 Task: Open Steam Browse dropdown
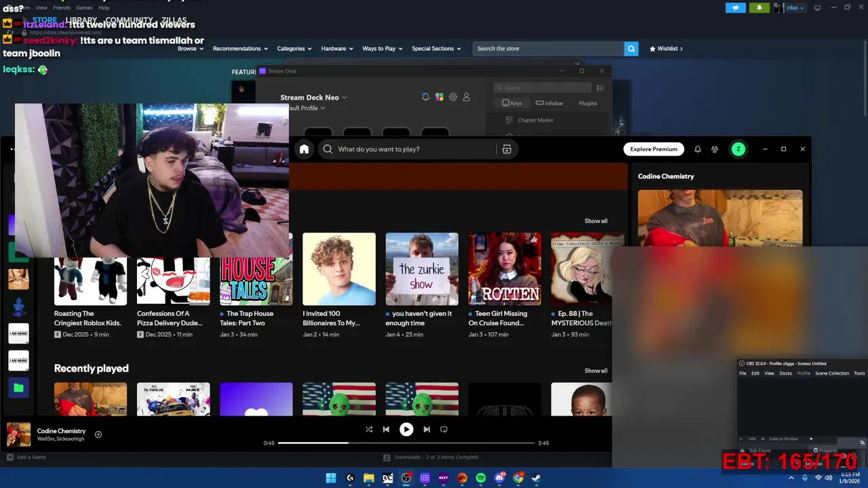[x=191, y=49]
